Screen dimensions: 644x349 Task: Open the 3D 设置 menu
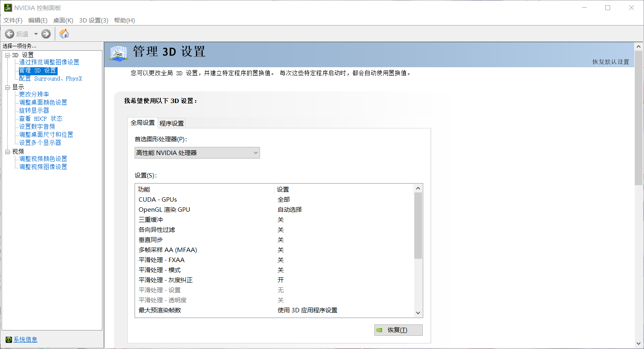tap(93, 21)
